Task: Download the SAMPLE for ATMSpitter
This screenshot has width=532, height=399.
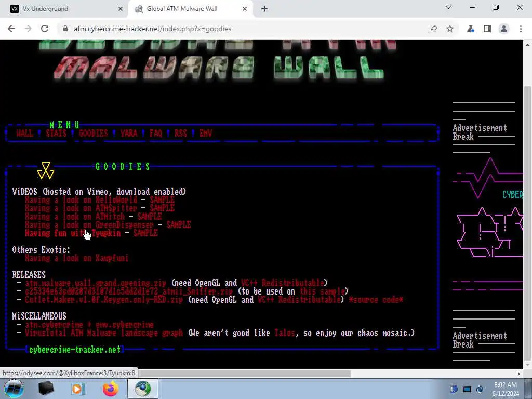Action: [x=162, y=208]
